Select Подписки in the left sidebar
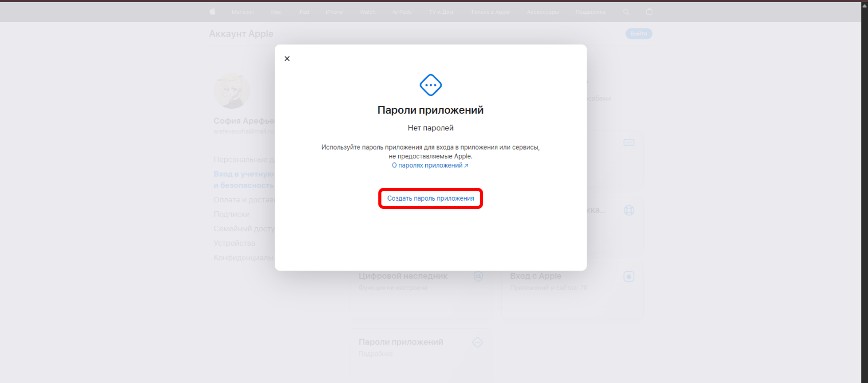The image size is (868, 383). pyautogui.click(x=232, y=214)
